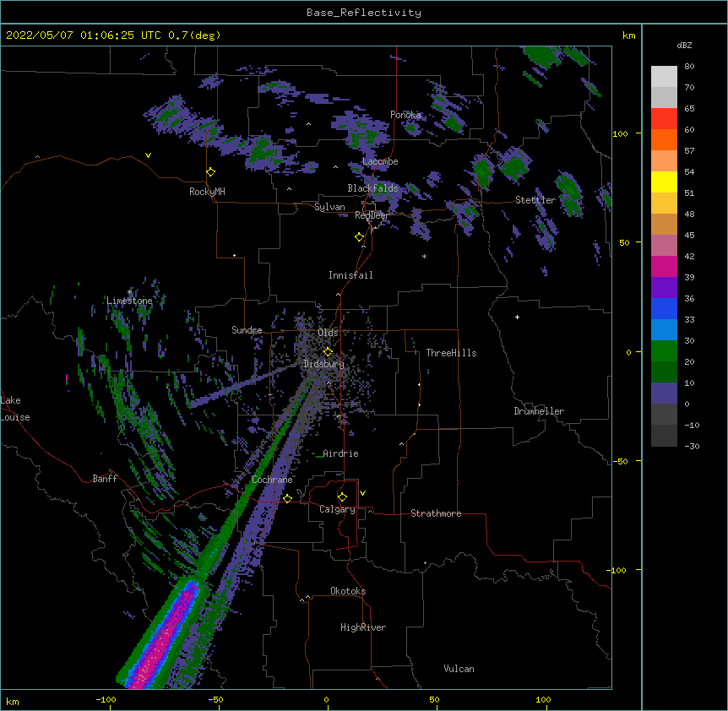Click the ThreeHills town label
728x711 pixels.
pos(451,353)
